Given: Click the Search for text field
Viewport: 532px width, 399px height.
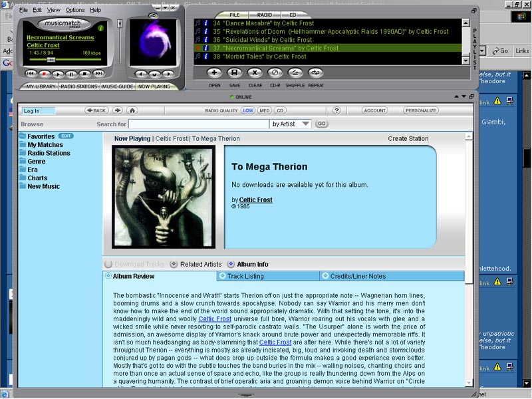Looking at the screenshot, I should point(198,124).
